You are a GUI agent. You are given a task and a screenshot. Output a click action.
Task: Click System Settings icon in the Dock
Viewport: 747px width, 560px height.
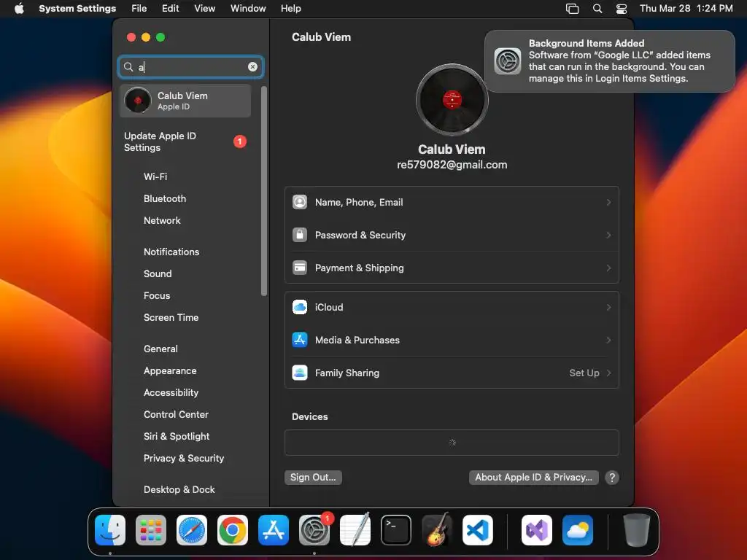point(314,530)
